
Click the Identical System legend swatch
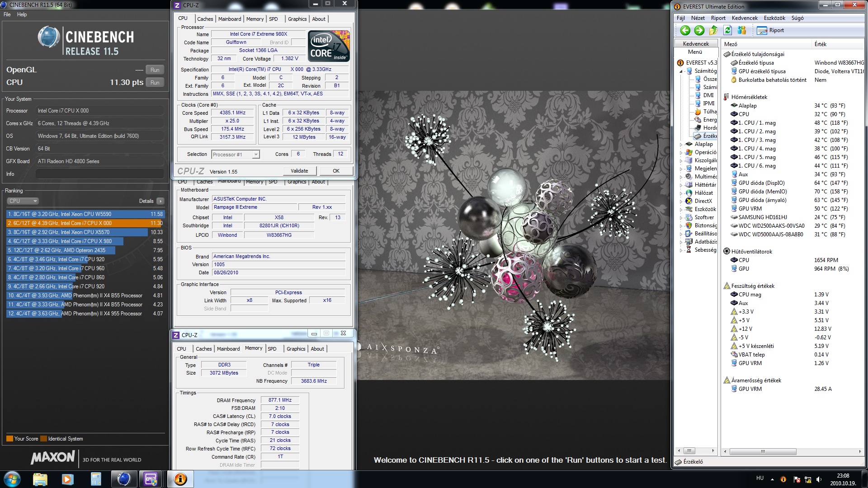click(x=43, y=439)
